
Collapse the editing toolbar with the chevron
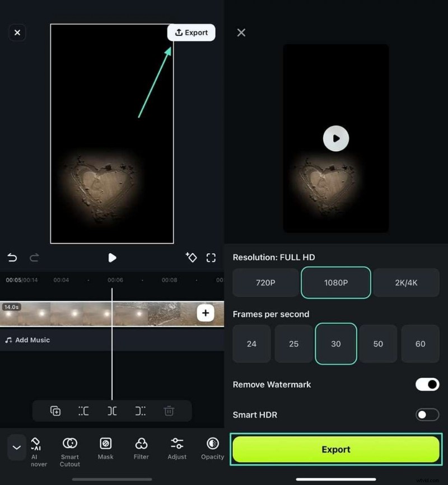(x=16, y=447)
